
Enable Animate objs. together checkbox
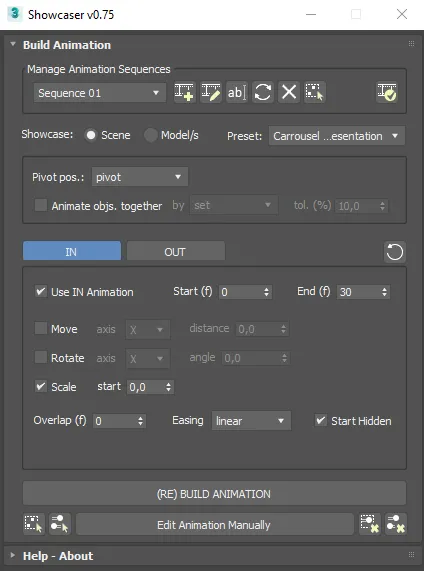(x=41, y=205)
